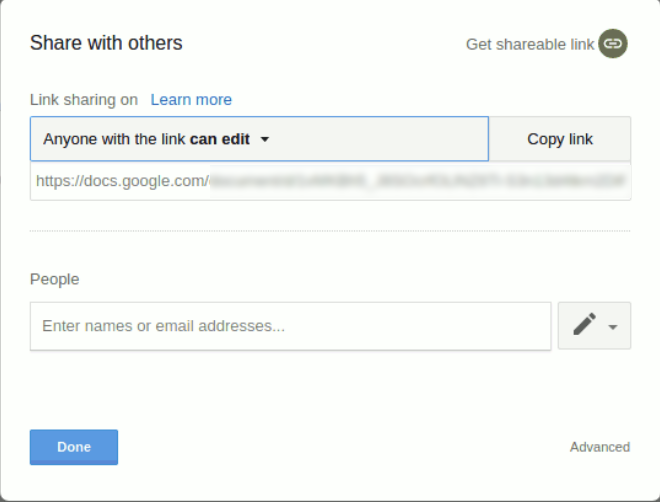Click the dotted divider above People

click(x=330, y=231)
